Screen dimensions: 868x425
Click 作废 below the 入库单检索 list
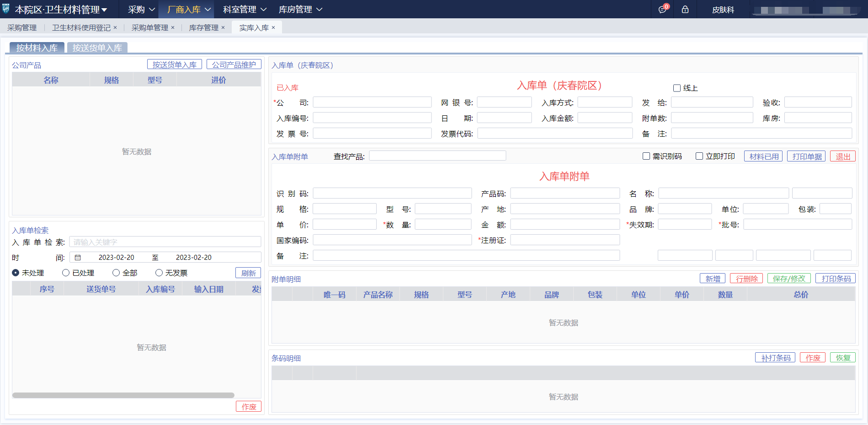click(249, 407)
